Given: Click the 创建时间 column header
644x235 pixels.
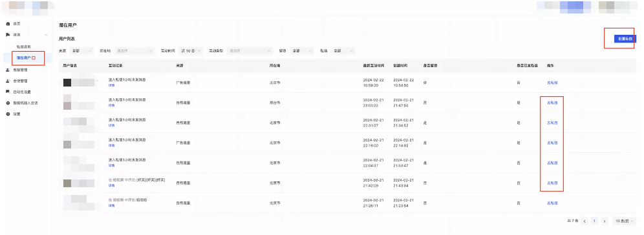Looking at the screenshot, I should [x=400, y=66].
